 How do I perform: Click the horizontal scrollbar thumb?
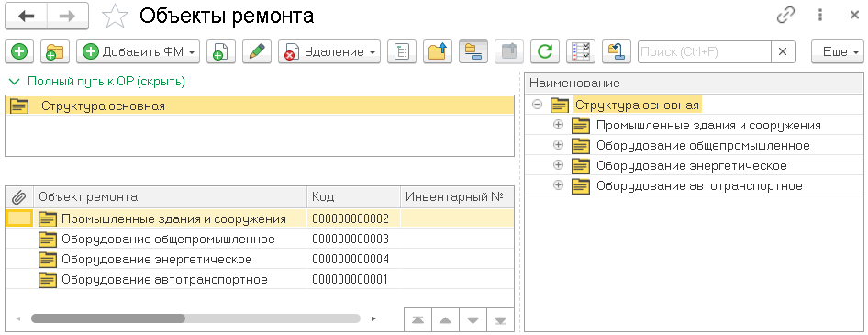point(108,318)
